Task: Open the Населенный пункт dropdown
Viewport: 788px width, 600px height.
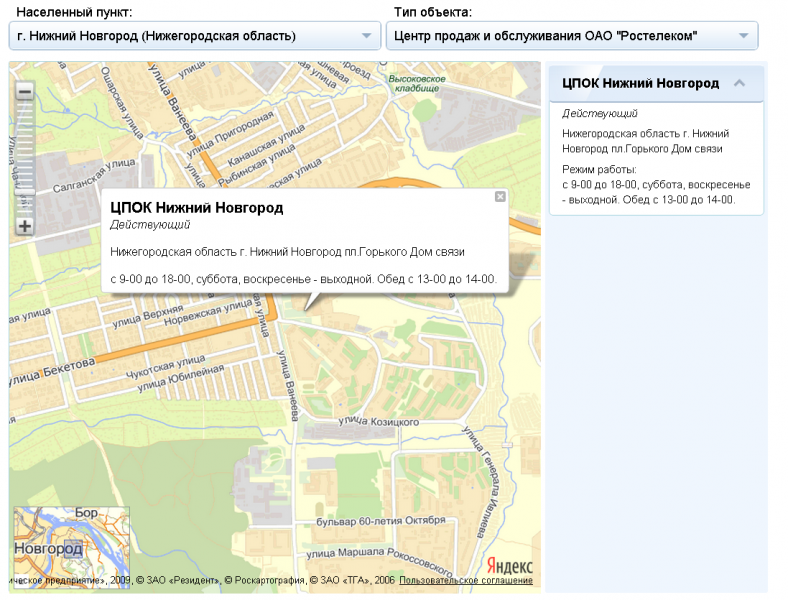Action: pos(194,36)
